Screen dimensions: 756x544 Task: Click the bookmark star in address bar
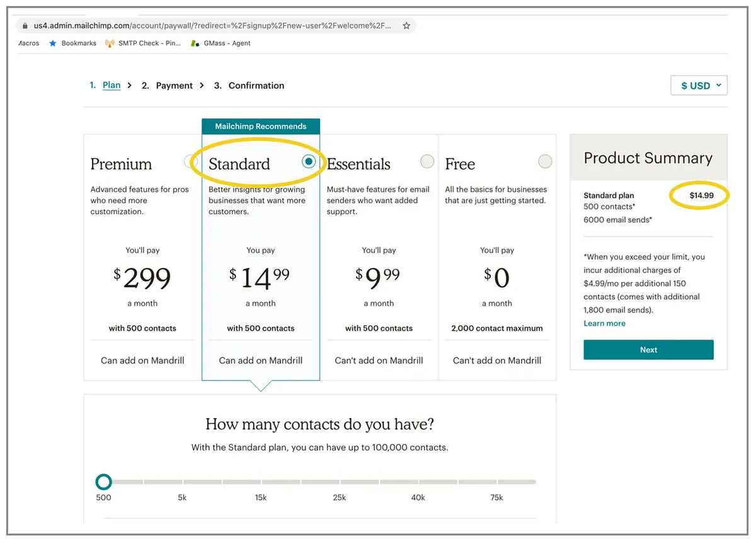(x=406, y=26)
